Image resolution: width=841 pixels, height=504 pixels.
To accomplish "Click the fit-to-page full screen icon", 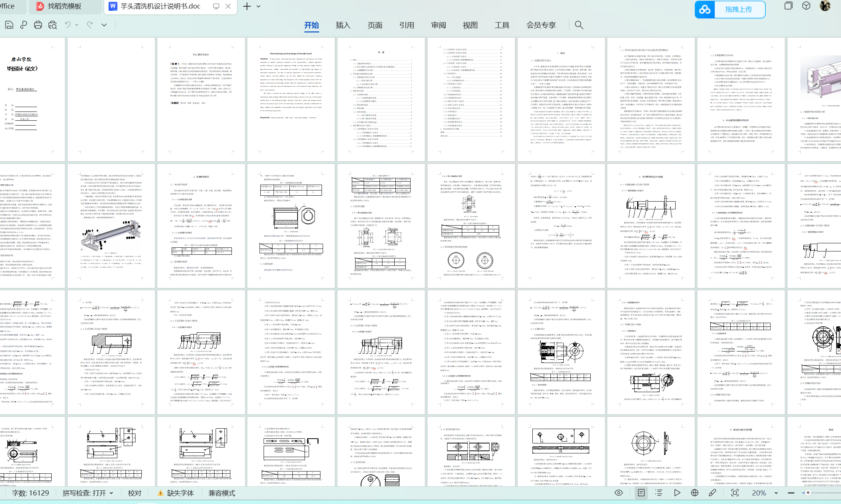I will [735, 493].
